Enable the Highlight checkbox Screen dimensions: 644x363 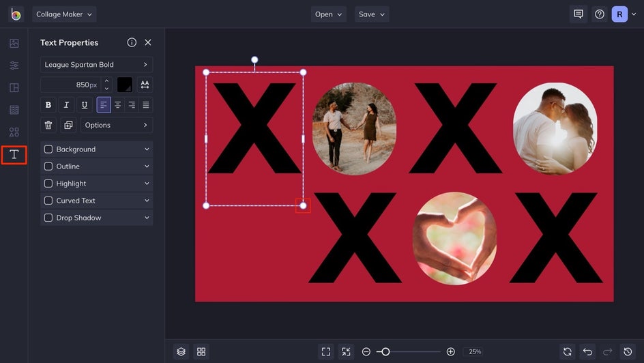48,184
